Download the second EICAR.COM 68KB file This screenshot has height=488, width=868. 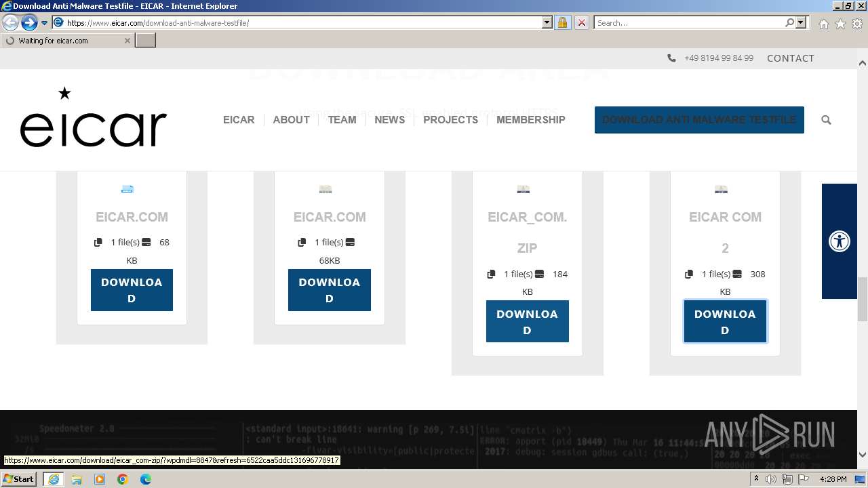click(x=330, y=290)
